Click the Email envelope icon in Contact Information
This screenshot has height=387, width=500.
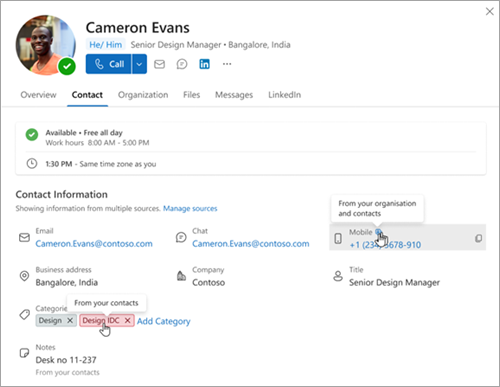[x=24, y=237]
